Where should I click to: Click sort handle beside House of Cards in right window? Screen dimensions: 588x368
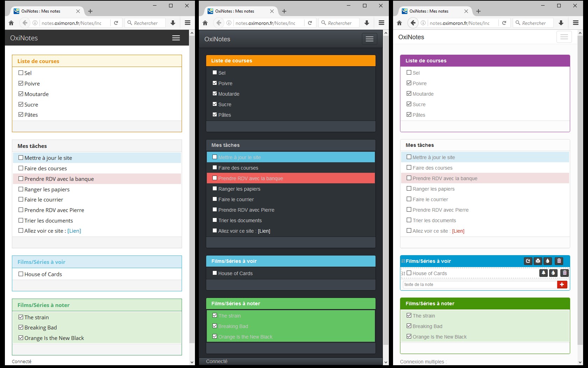click(x=404, y=273)
